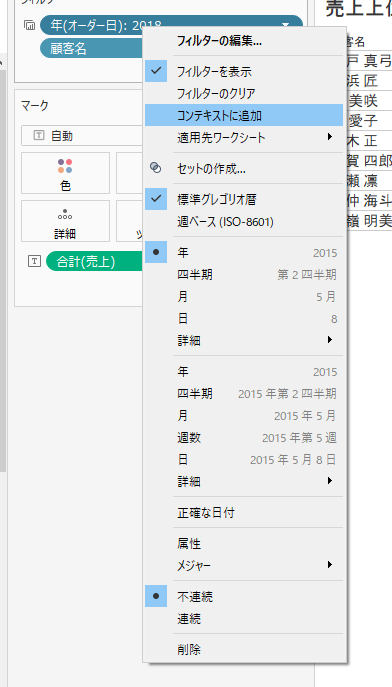Select discrete 年 2015 date part

244,253
